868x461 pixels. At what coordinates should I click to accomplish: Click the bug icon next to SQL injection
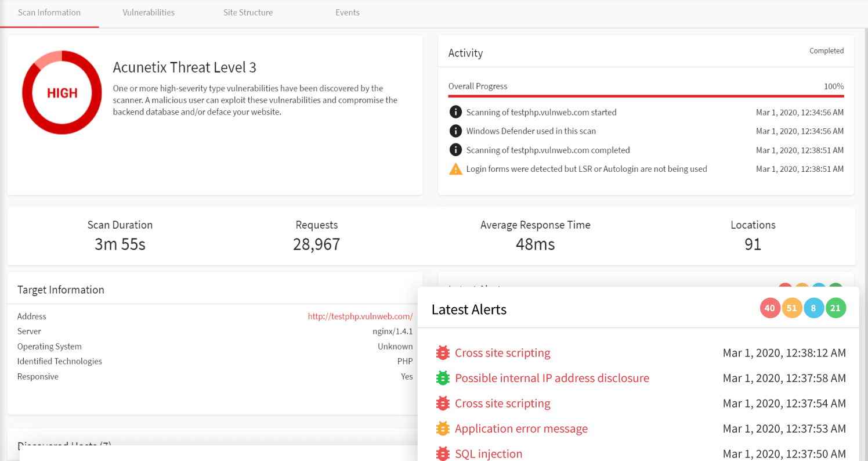coord(442,453)
